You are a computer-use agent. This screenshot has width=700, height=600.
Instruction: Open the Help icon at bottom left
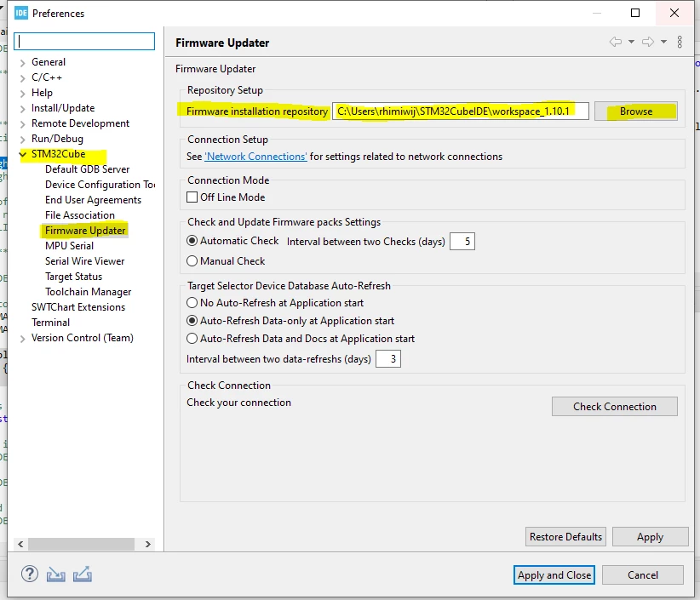30,574
